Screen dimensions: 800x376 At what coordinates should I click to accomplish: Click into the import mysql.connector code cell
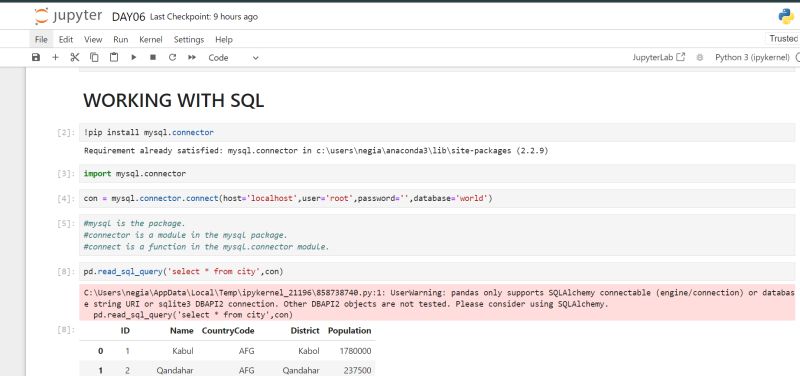pyautogui.click(x=437, y=173)
